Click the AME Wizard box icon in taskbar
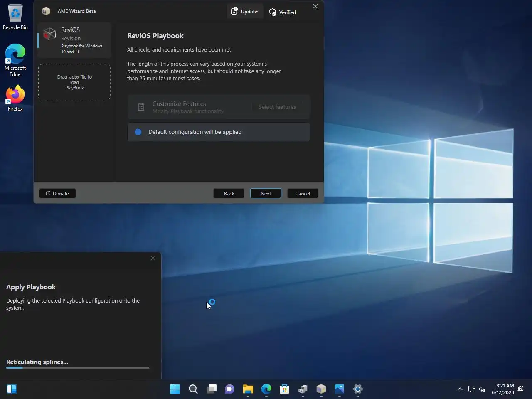Screen dimensions: 532x399 [x=321, y=389]
